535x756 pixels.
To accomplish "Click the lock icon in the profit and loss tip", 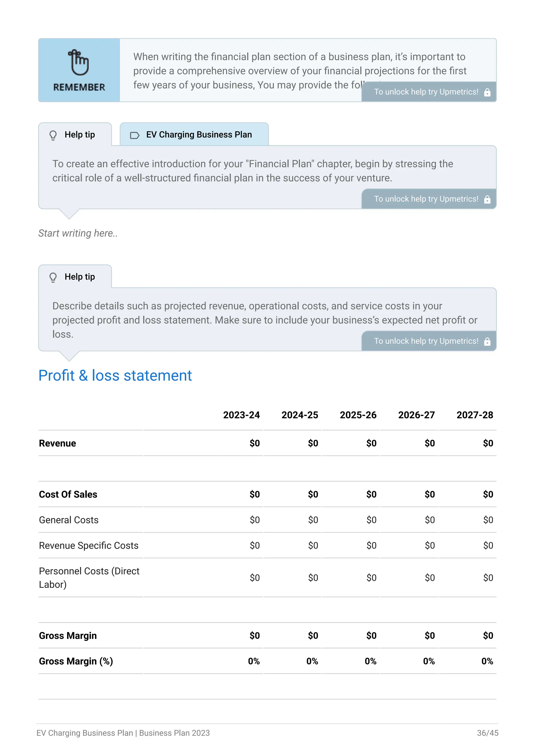I will click(x=487, y=342).
